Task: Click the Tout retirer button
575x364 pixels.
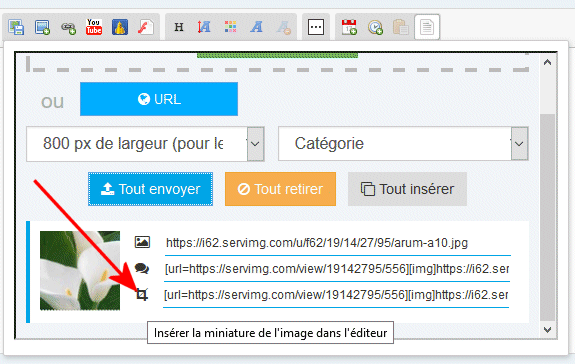Action: point(281,189)
